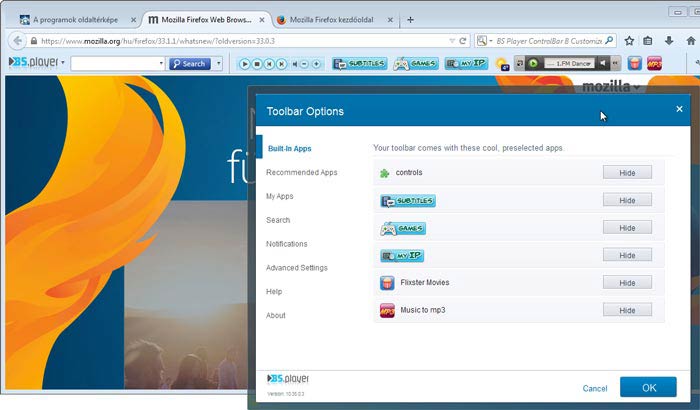Open the URL bar history dropdown arrow
This screenshot has height=410, width=700.
point(452,41)
